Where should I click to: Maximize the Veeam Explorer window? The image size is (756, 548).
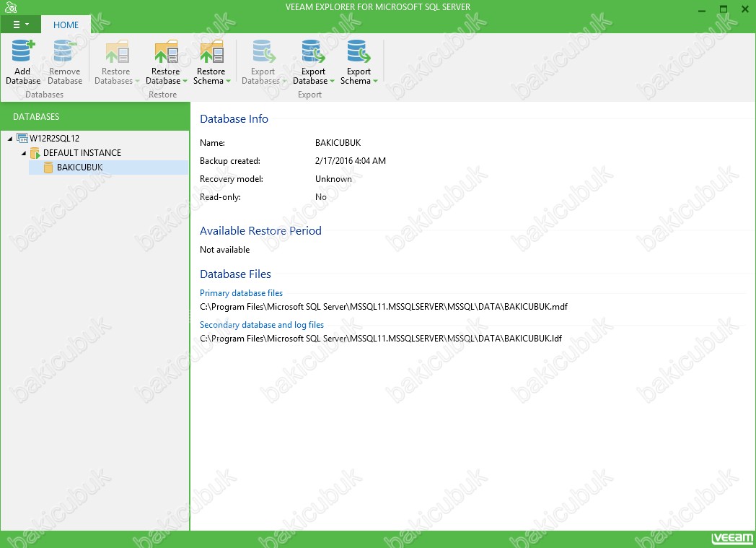pos(724,9)
